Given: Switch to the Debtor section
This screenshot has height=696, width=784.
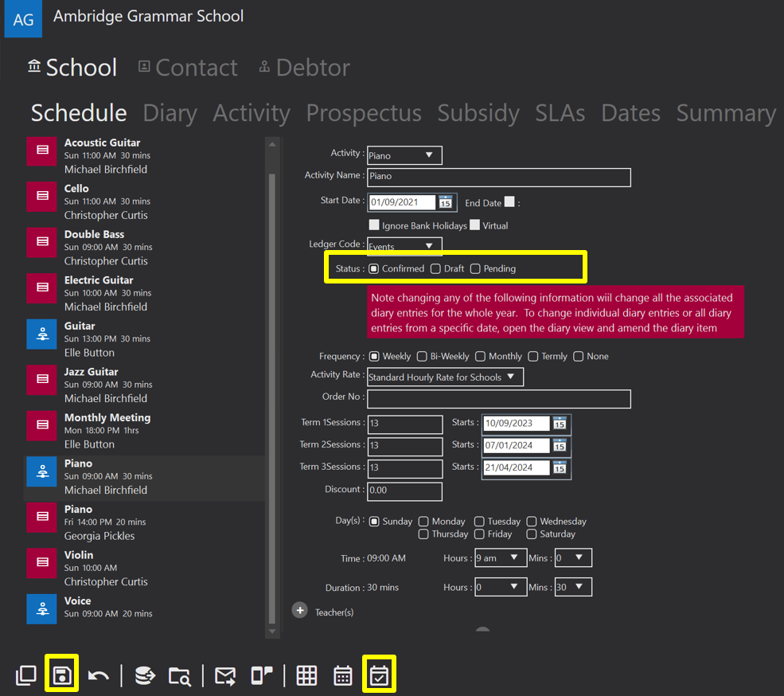Looking at the screenshot, I should coord(305,67).
